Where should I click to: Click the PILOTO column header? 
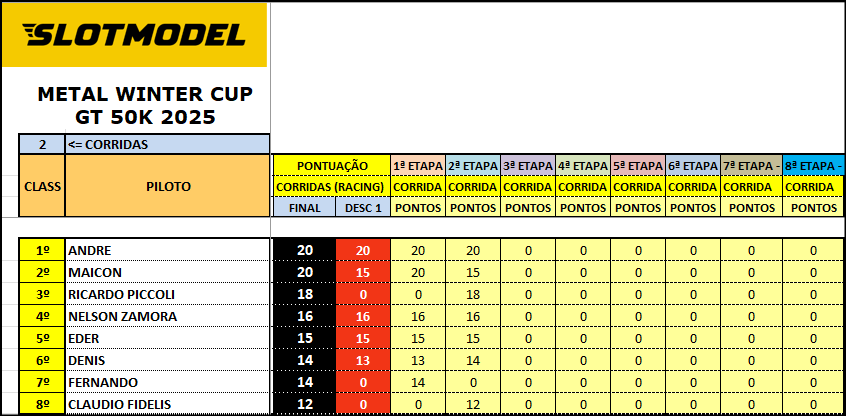pos(166,186)
